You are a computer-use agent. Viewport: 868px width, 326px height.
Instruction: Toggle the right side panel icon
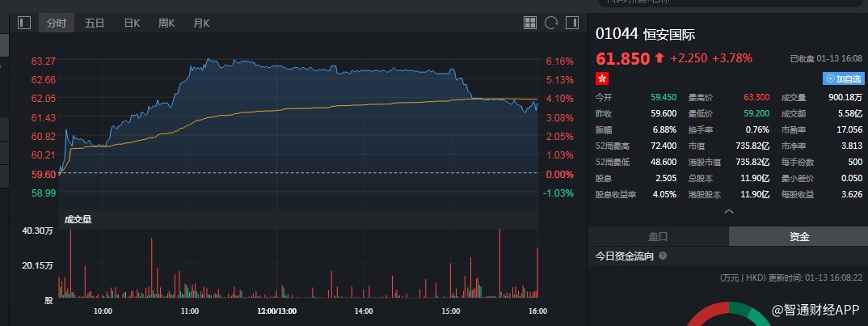[573, 23]
